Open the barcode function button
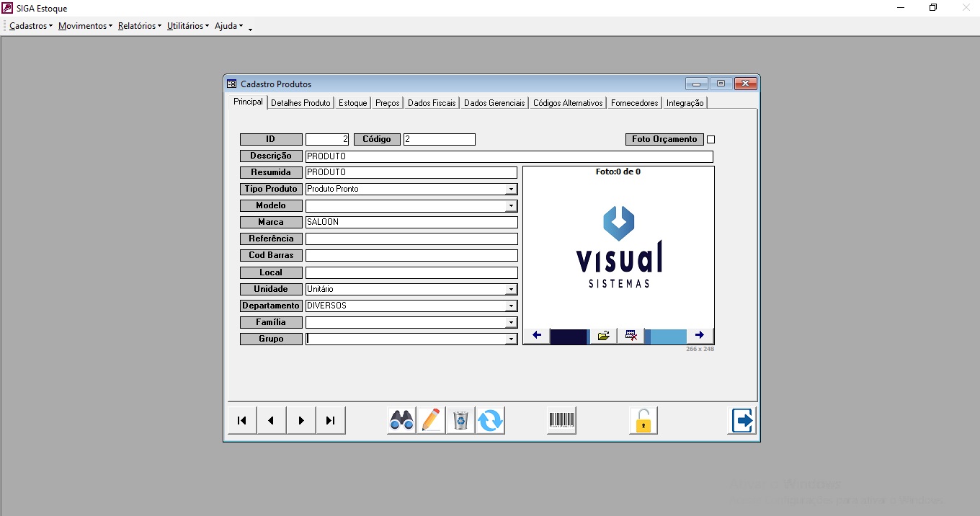The width and height of the screenshot is (980, 516). [x=561, y=420]
